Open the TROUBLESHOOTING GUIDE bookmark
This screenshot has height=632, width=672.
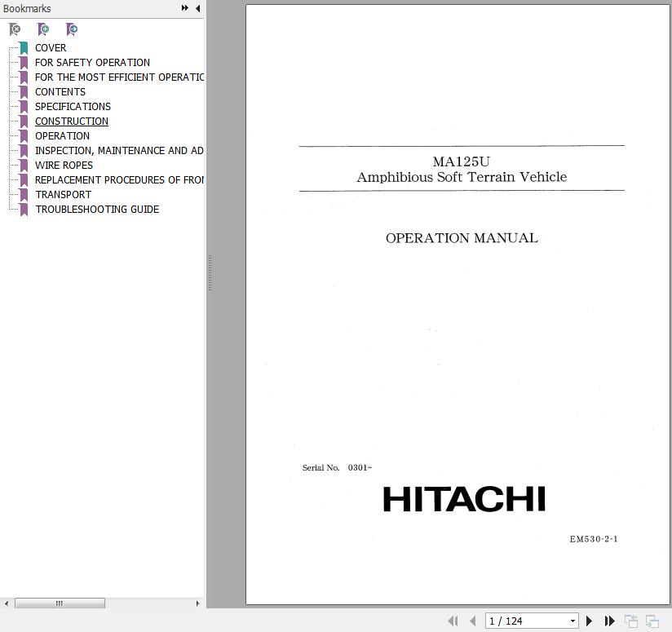(x=97, y=209)
